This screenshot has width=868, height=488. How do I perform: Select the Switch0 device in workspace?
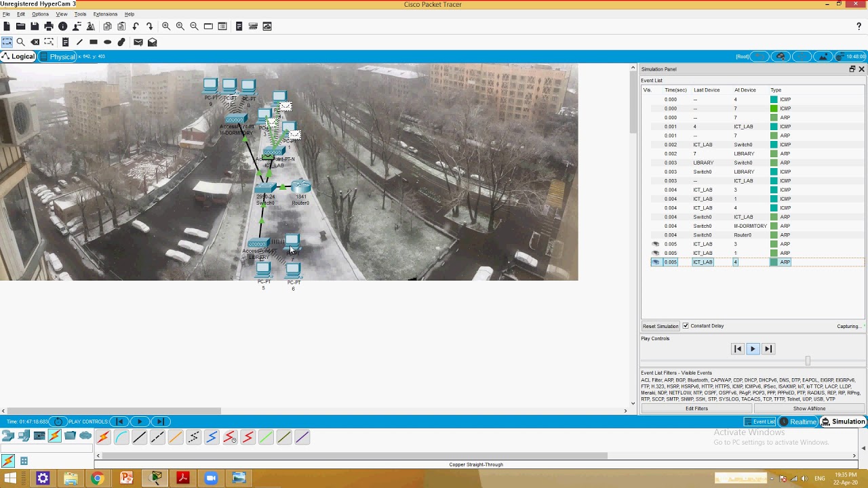point(265,189)
